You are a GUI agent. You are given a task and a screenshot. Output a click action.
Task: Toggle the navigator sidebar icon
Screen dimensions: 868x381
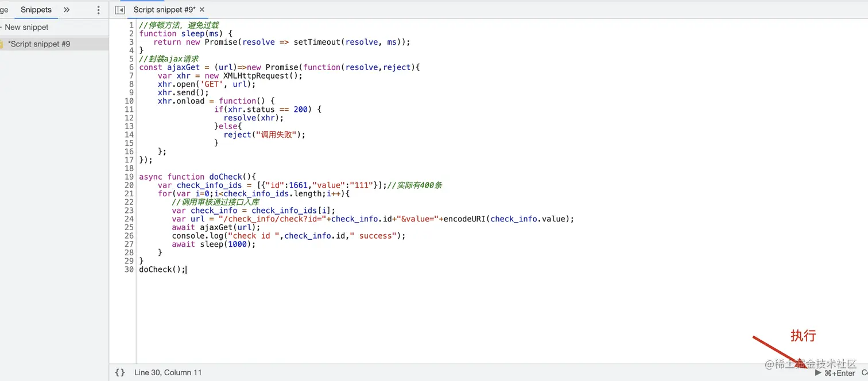click(x=120, y=10)
